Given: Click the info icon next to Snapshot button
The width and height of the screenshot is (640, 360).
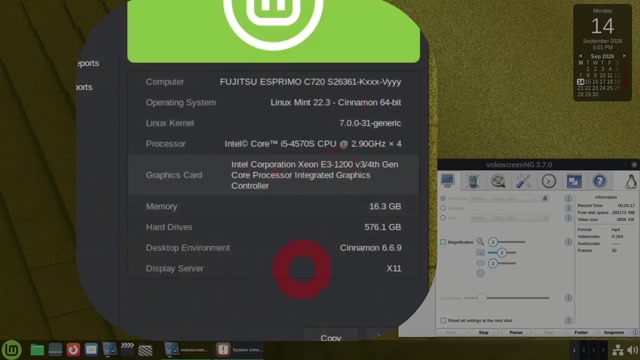Looking at the screenshot, I should [x=635, y=333].
